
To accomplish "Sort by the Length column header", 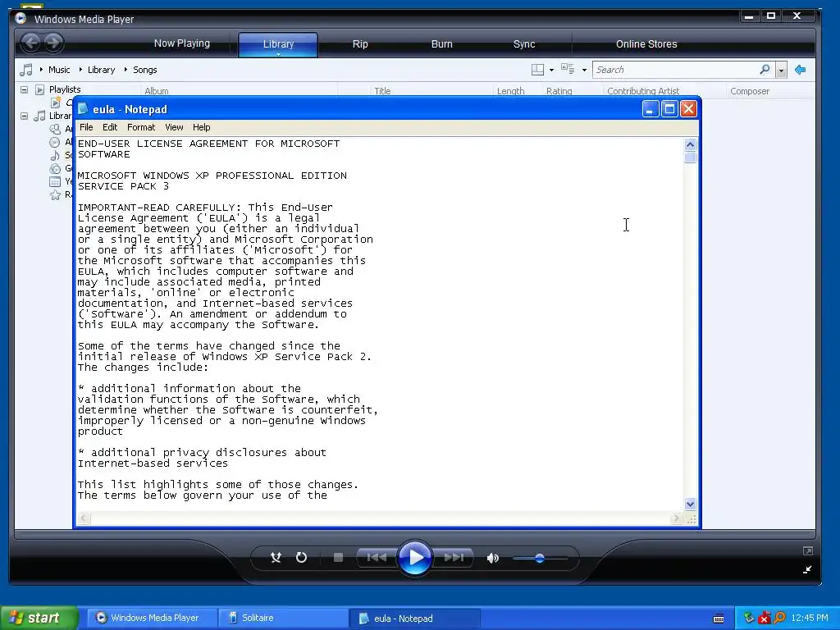I will pos(510,91).
